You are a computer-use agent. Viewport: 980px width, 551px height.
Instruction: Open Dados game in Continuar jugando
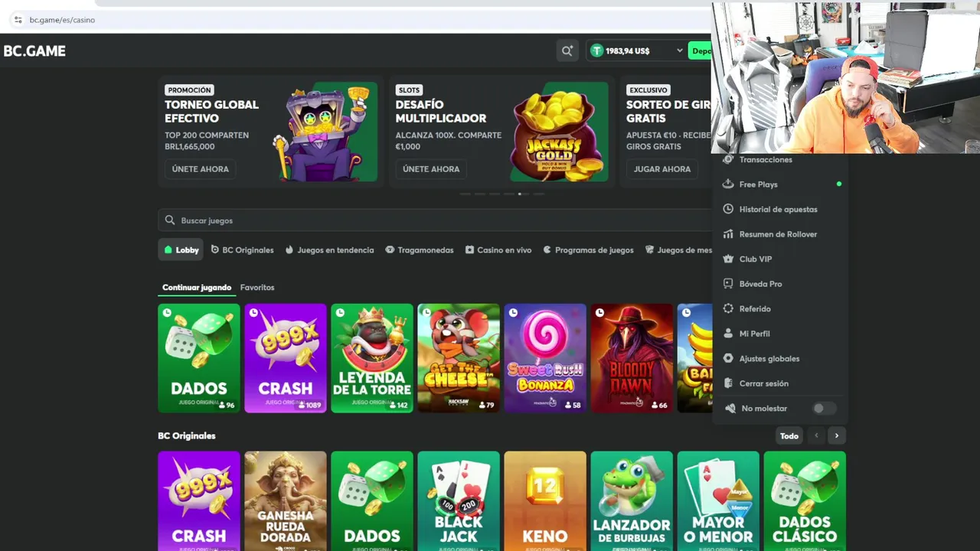[x=199, y=358]
